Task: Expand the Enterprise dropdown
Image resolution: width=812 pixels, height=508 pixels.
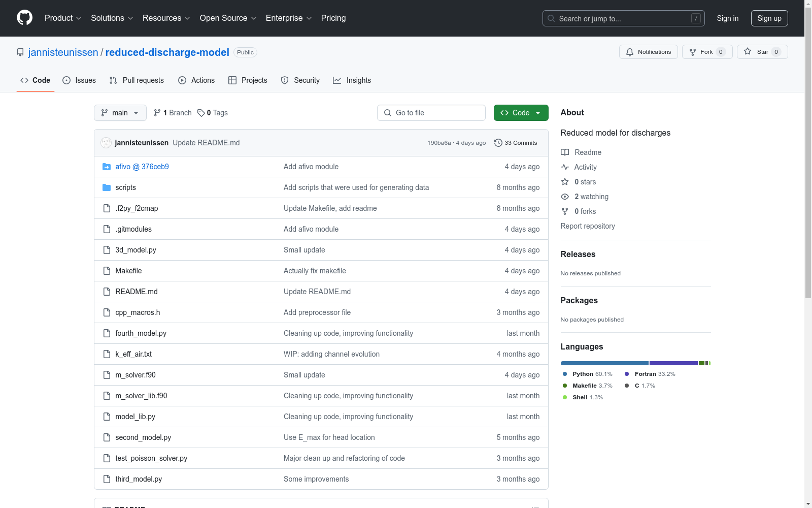Action: coord(289,18)
